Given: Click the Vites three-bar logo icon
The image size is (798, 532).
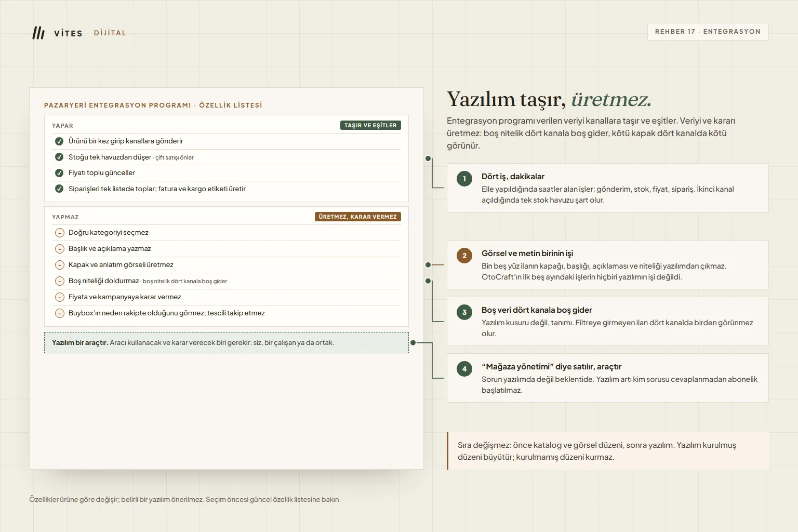Looking at the screenshot, I should pyautogui.click(x=38, y=33).
